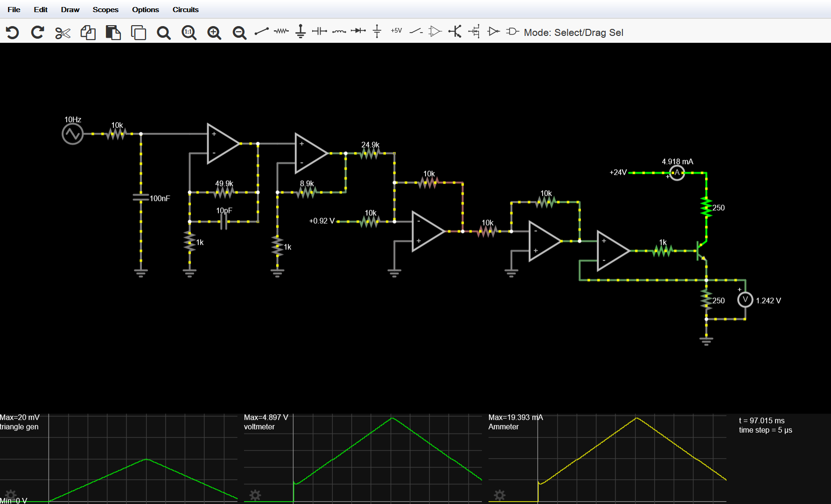This screenshot has width=831, height=504.
Task: Select the +5V voltage source tool
Action: (x=396, y=31)
